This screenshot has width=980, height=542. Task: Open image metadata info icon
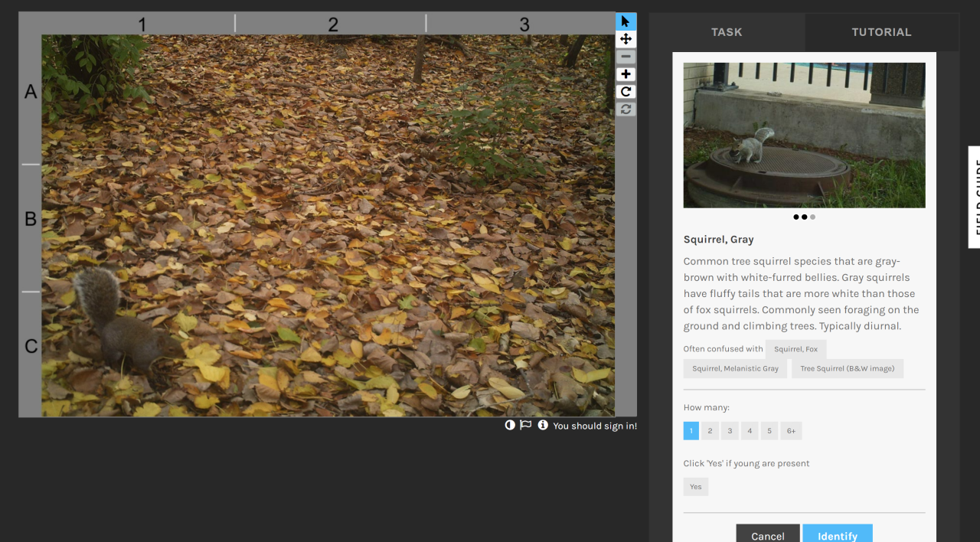click(543, 425)
